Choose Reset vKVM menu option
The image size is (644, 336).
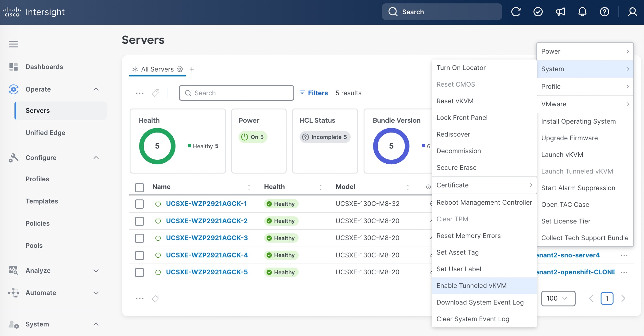pos(484,101)
